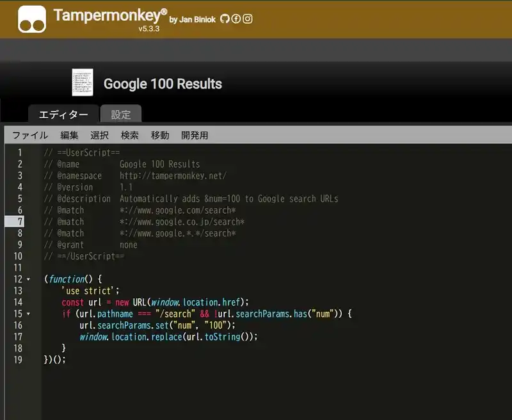This screenshot has height=420, width=512.
Task: Open the Instagram icon link
Action: [x=248, y=19]
